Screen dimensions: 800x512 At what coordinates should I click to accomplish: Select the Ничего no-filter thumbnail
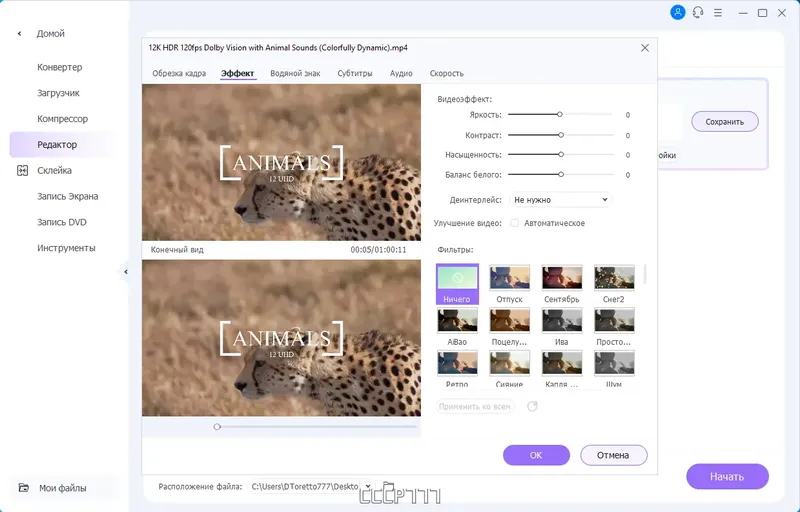coord(457,284)
